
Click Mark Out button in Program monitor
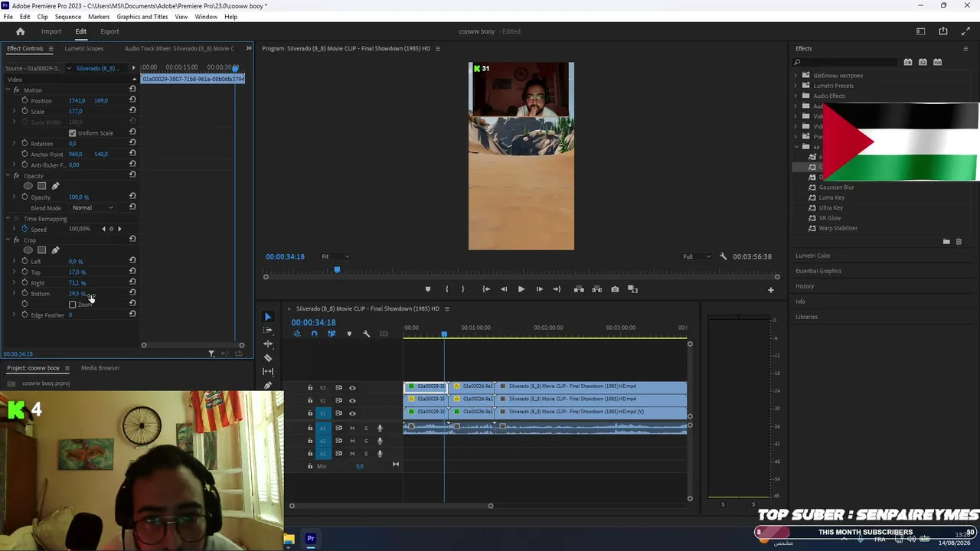(x=462, y=289)
